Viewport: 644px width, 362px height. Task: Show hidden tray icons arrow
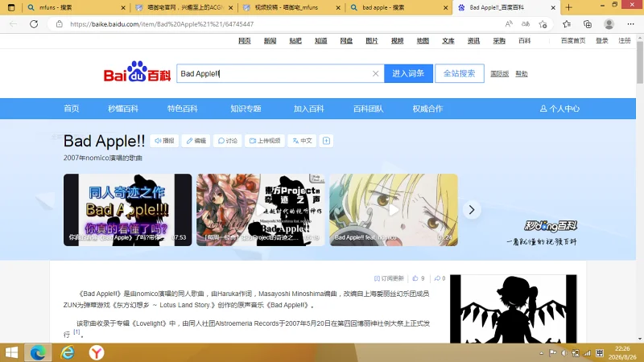541,353
